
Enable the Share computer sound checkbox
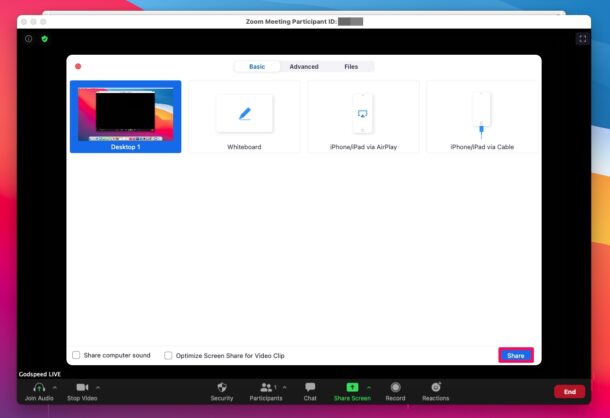76,355
